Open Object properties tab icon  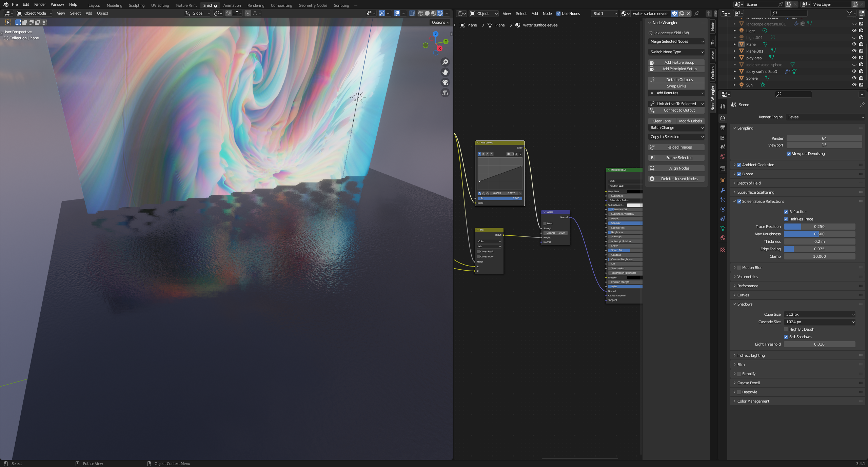click(x=723, y=181)
